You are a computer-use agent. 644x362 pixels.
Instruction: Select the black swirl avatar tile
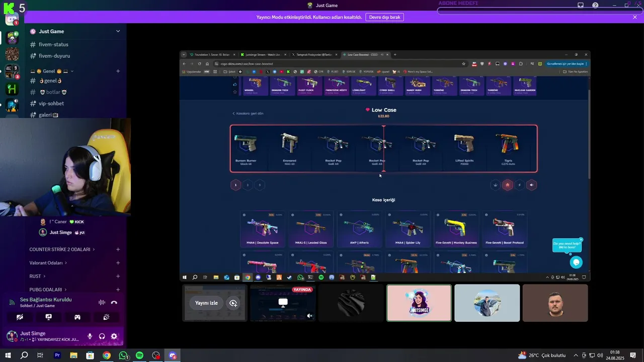click(x=351, y=303)
